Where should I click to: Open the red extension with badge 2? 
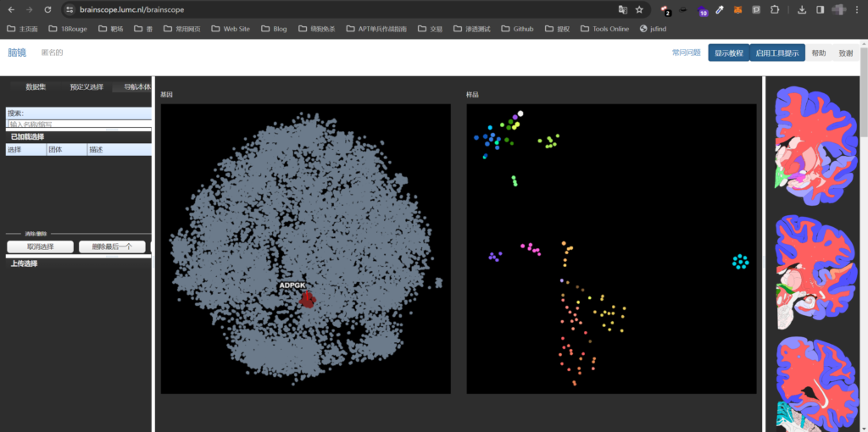pyautogui.click(x=666, y=10)
